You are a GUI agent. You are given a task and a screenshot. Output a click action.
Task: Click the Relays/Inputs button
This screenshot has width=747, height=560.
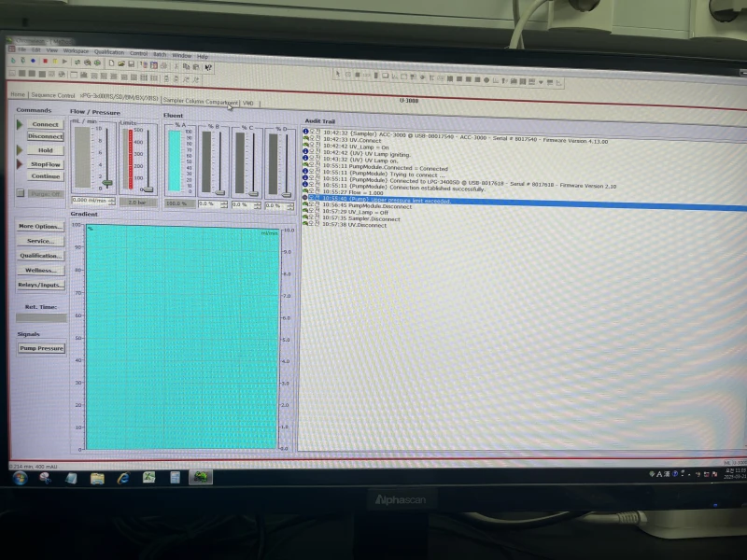click(x=40, y=286)
